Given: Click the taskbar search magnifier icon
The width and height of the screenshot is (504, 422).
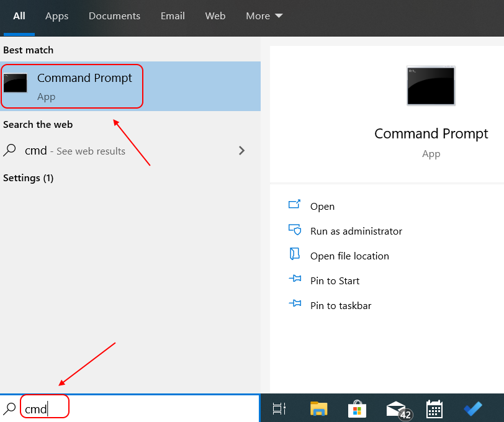Looking at the screenshot, I should tap(10, 409).
